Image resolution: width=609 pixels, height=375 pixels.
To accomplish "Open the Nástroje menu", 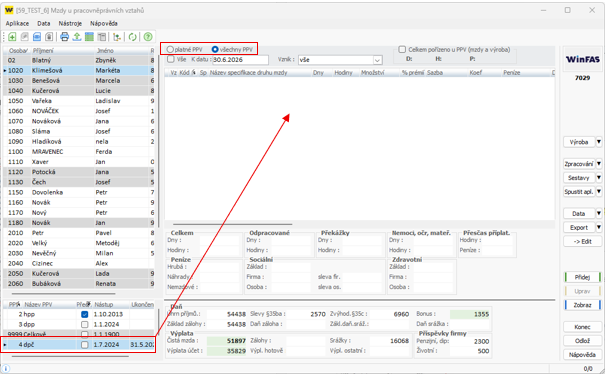I will click(x=70, y=23).
